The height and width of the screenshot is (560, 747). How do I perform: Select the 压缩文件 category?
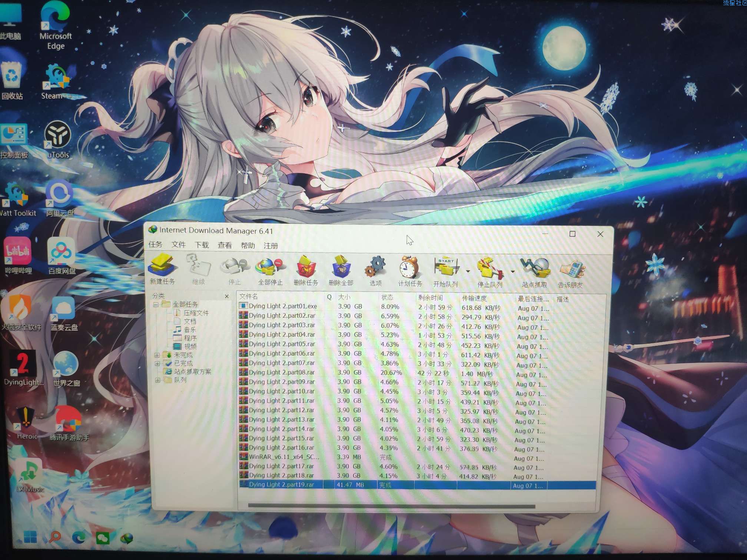point(191,313)
